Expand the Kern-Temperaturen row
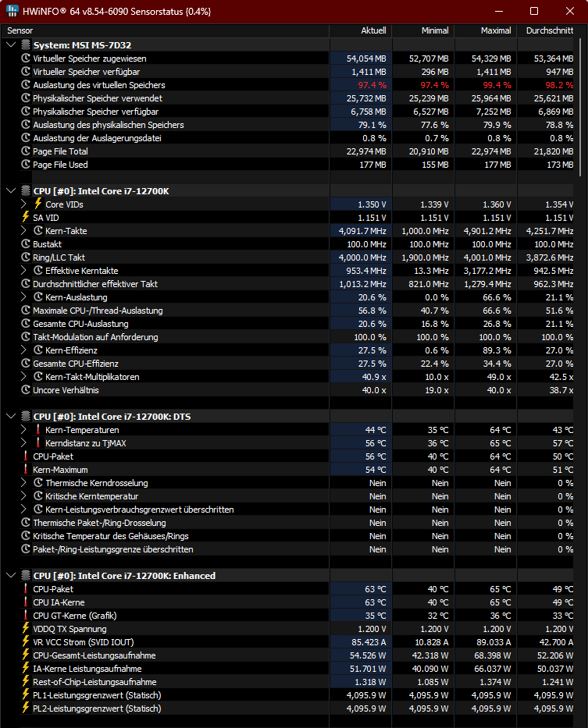This screenshot has width=588, height=728. pyautogui.click(x=23, y=430)
